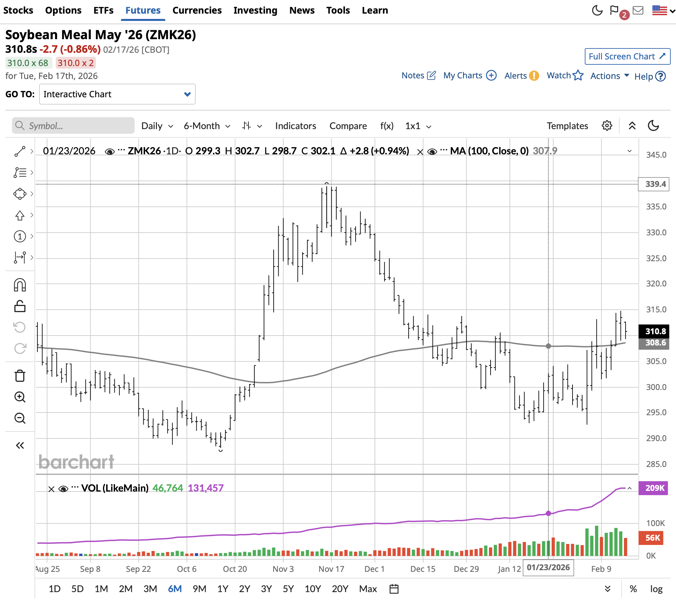The width and height of the screenshot is (676, 616).
Task: Click the Full Screen Chart button
Action: pyautogui.click(x=627, y=56)
